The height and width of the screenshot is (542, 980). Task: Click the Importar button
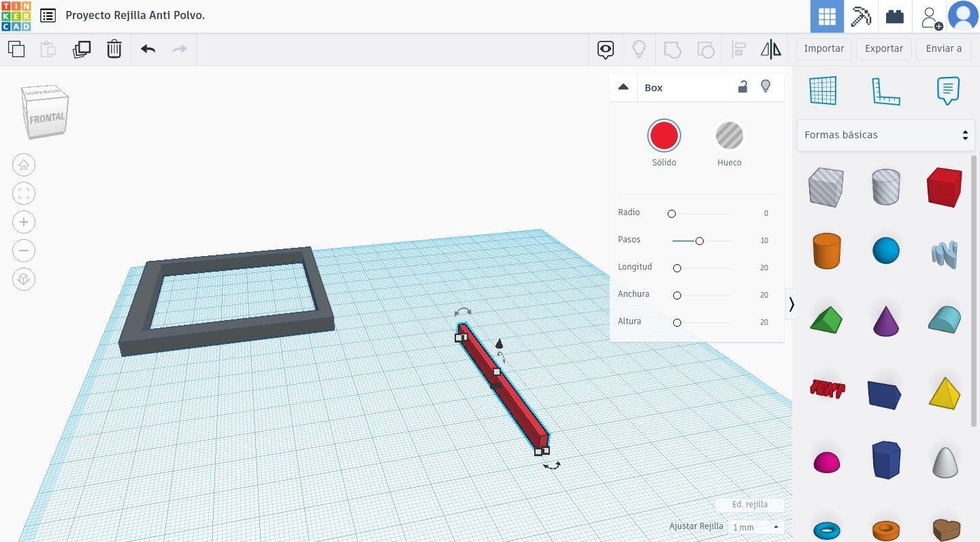(x=823, y=48)
